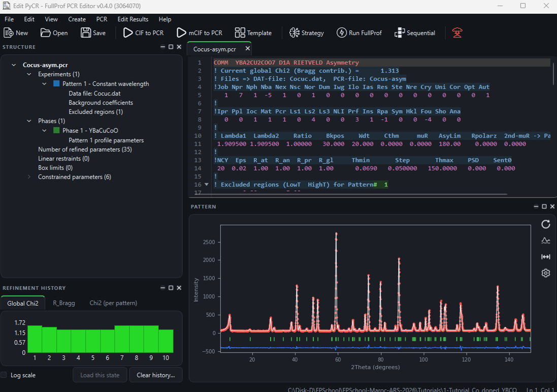This screenshot has height=392, width=557.
Task: Refresh the pattern plot
Action: click(546, 224)
